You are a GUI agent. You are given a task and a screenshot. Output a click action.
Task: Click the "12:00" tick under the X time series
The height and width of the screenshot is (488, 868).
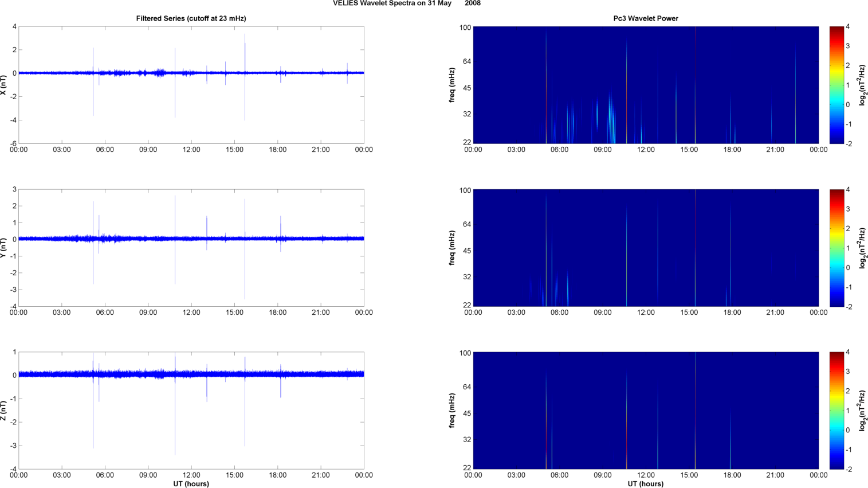tap(191, 150)
